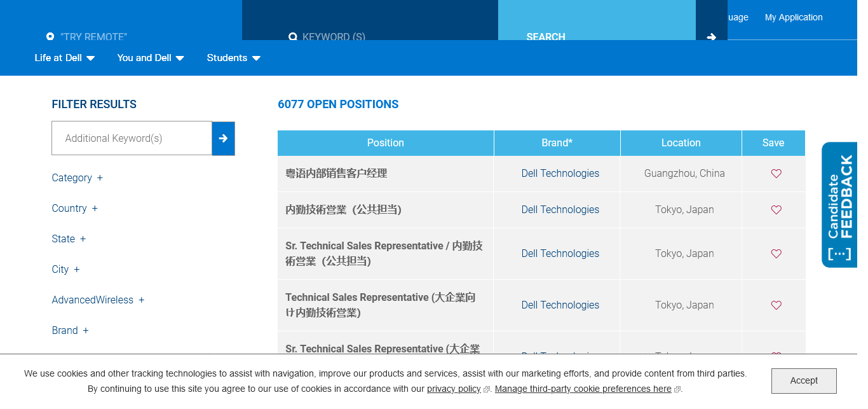Screen dimensions: 868x409
Task: Click the Additional Keyword(s) input field
Action: [132, 138]
